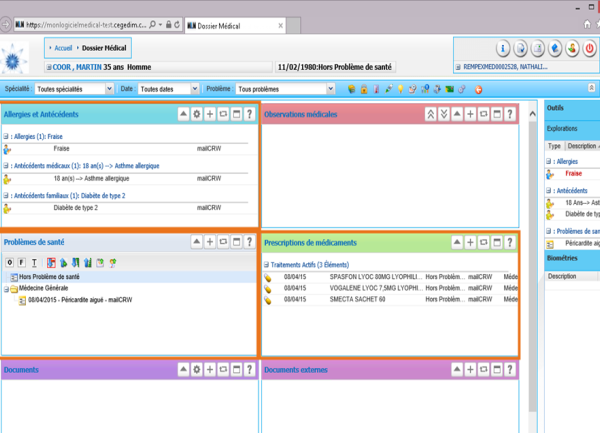600x433 pixels.
Task: Open the Spécialité dropdown
Action: click(x=72, y=89)
